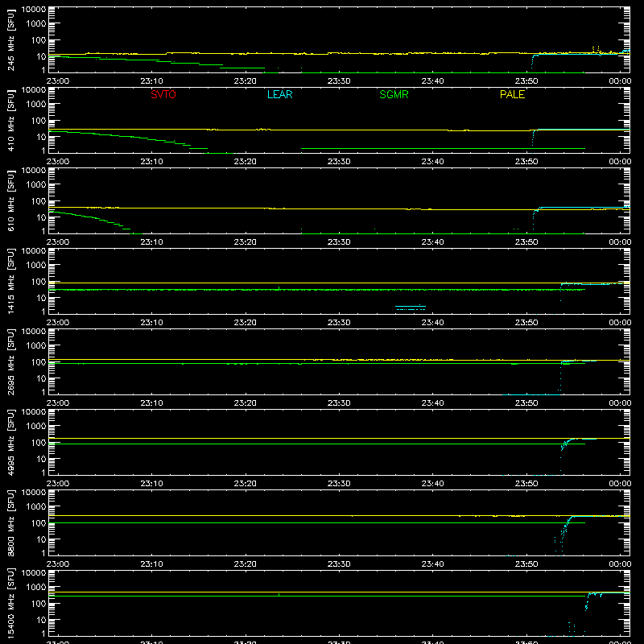This screenshot has height=644, width=644.
Task: Click the 1000 tick on 610 MHz axis
Action: (36, 185)
